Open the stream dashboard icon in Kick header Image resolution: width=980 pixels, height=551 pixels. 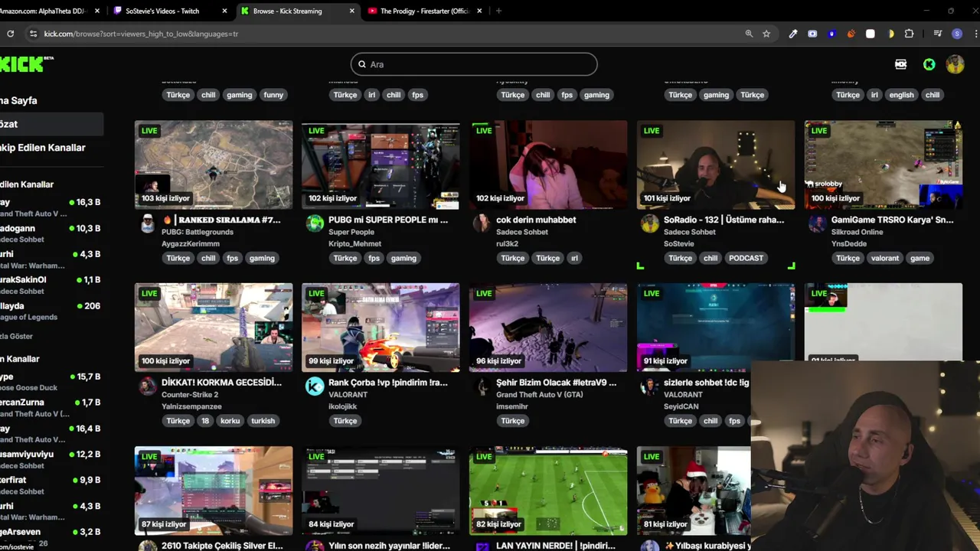point(901,64)
